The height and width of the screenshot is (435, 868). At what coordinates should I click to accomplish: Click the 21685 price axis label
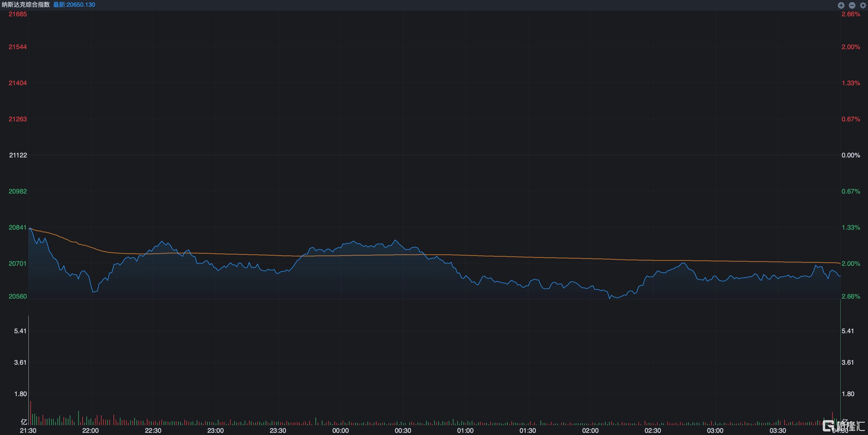coord(18,14)
